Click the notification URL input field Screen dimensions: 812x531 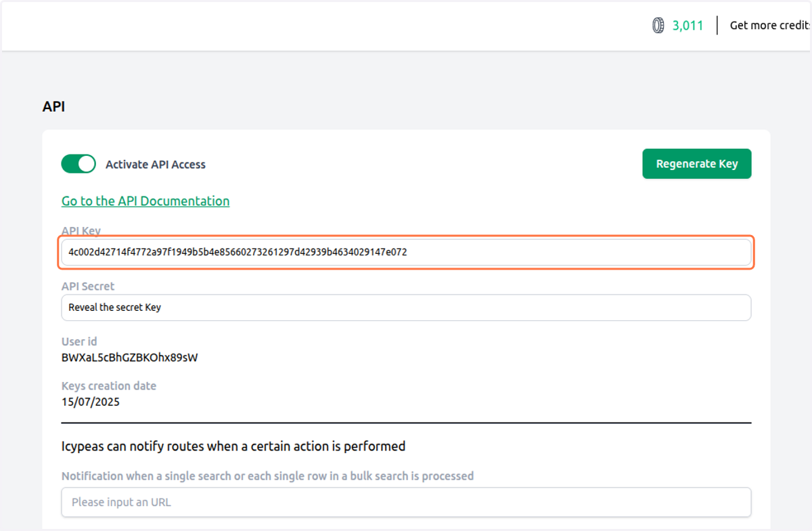click(x=406, y=502)
